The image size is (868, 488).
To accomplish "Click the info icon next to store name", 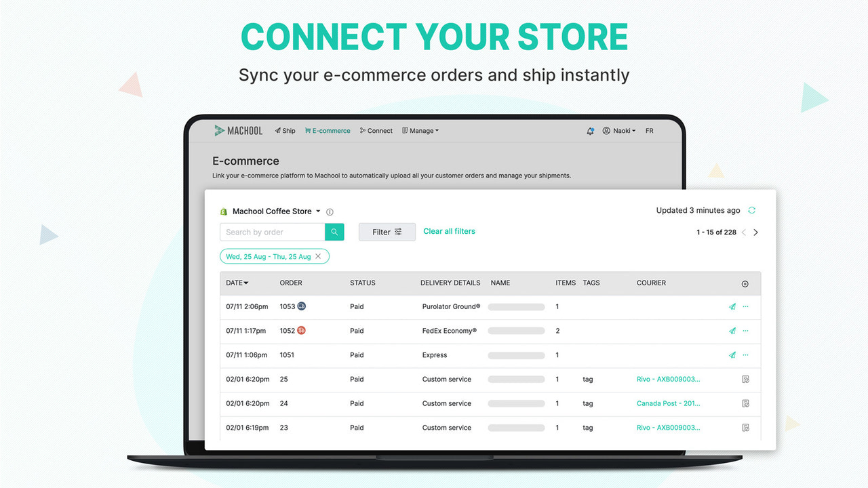I will pyautogui.click(x=330, y=211).
